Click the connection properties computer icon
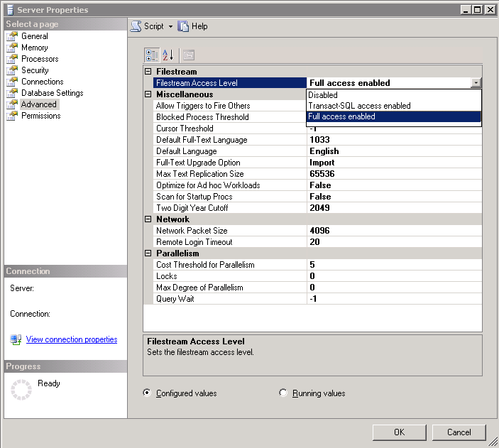The height and width of the screenshot is (448, 499). tap(16, 339)
